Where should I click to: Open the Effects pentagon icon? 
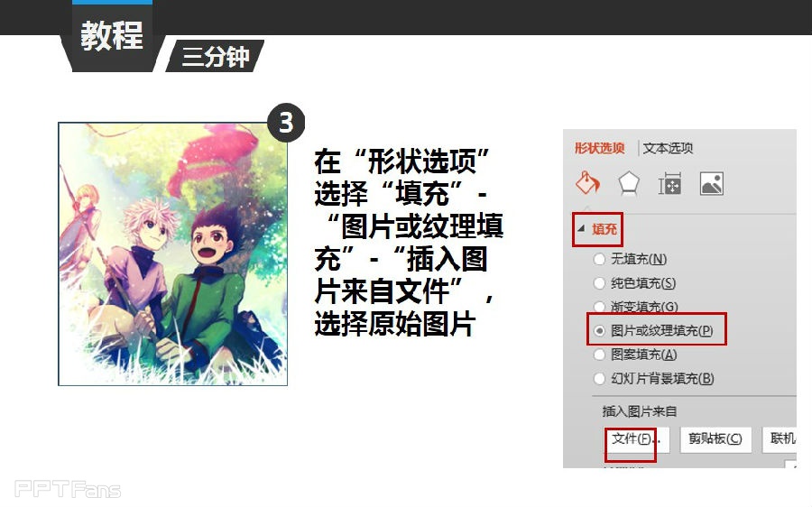pyautogui.click(x=629, y=184)
